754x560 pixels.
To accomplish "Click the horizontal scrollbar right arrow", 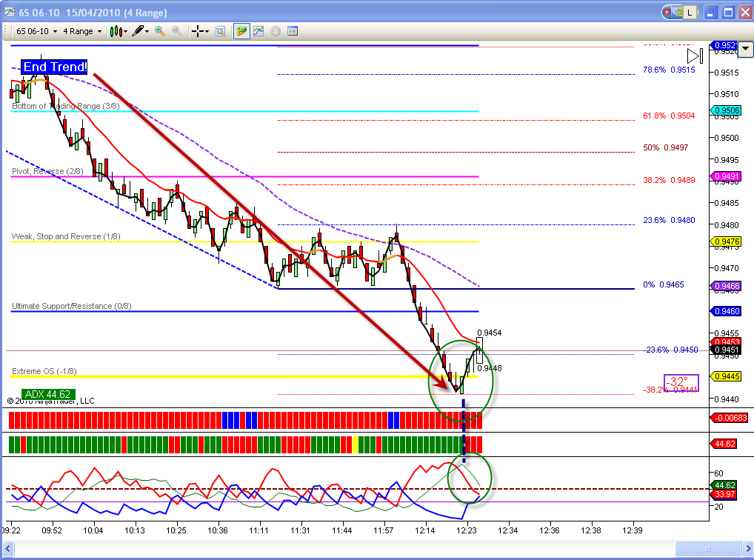I will point(748,548).
